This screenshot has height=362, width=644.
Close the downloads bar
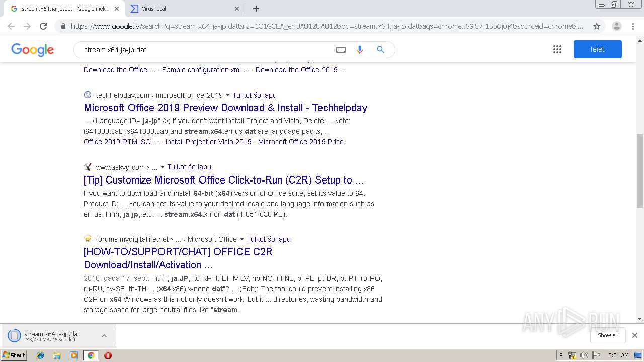[x=634, y=335]
